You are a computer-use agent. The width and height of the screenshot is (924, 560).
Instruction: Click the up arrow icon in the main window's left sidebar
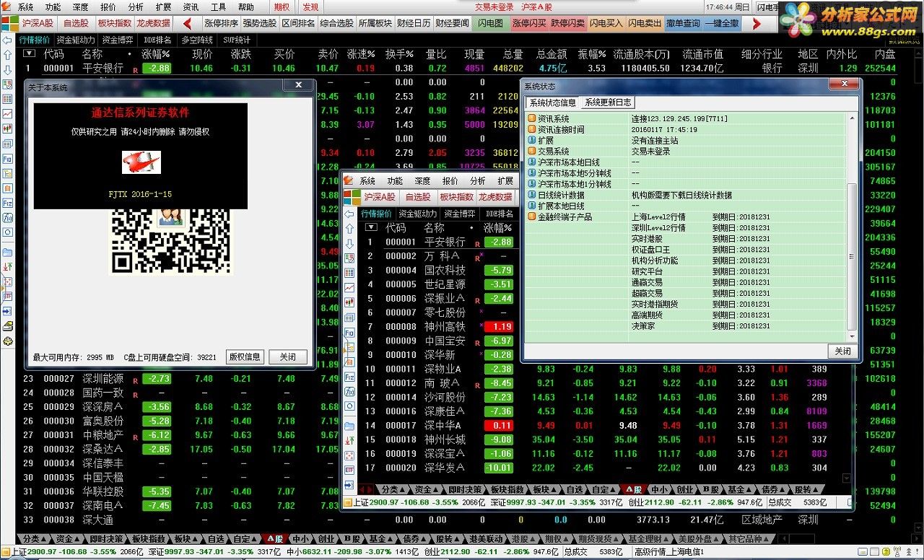(7, 54)
